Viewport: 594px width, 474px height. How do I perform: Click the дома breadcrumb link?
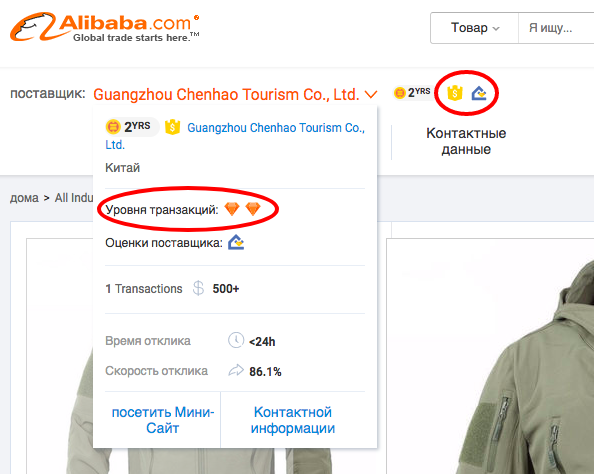(x=24, y=198)
